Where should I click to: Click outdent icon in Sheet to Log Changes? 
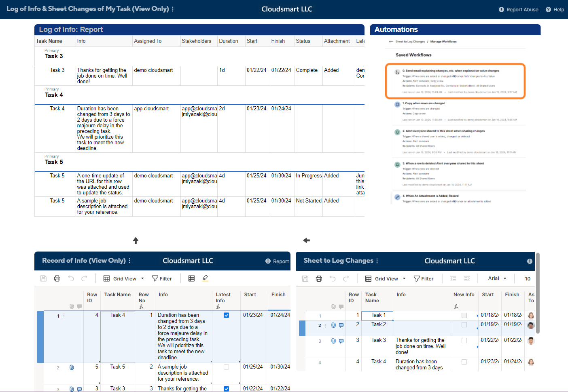coord(453,278)
